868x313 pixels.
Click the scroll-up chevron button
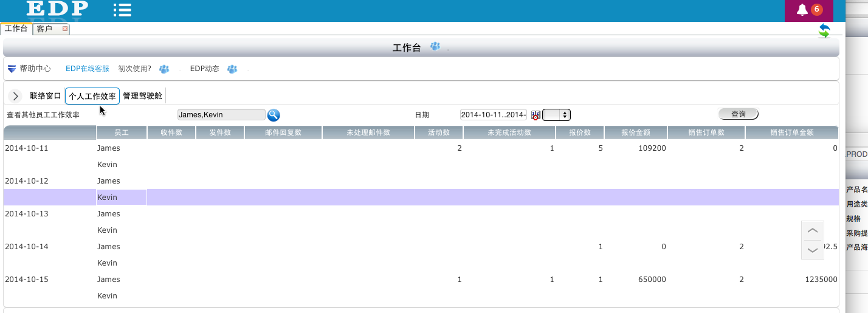(813, 231)
